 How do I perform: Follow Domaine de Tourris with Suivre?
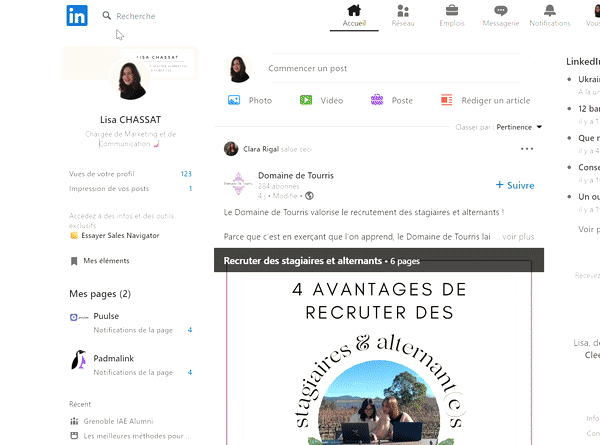tap(515, 185)
